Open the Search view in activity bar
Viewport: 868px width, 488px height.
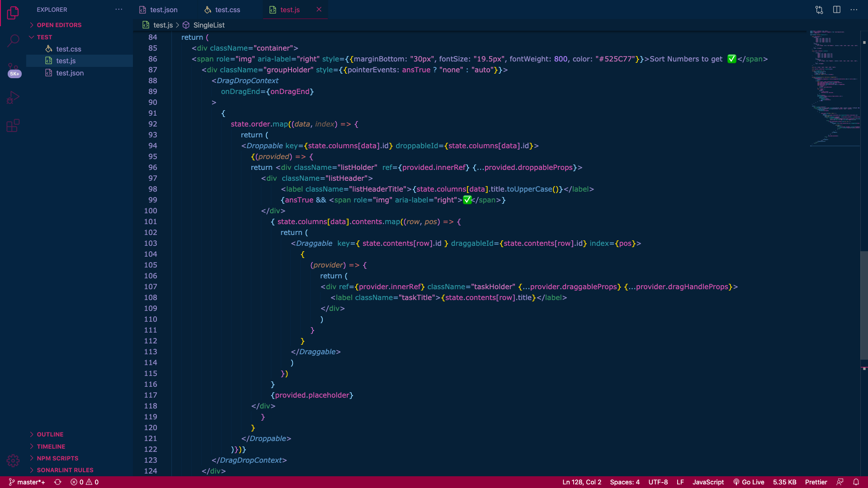[13, 41]
